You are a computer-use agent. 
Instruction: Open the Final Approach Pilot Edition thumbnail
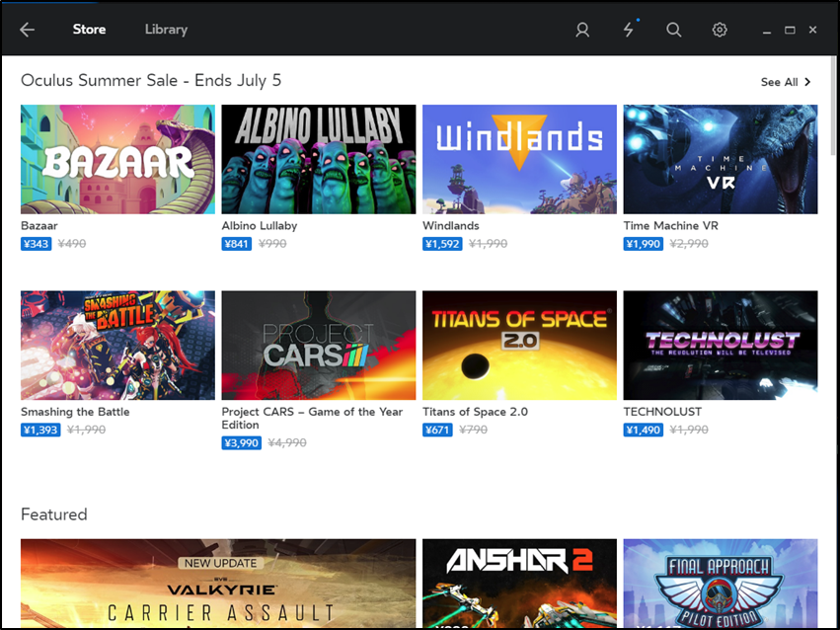pos(721,583)
